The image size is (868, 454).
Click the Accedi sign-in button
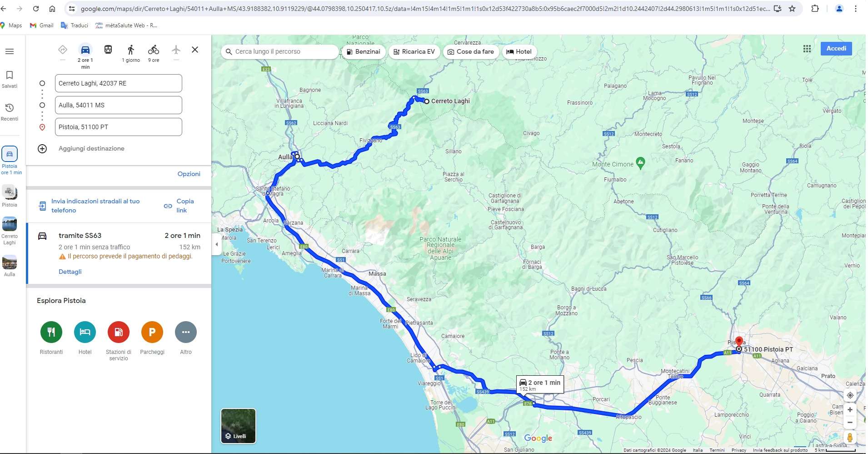click(836, 49)
